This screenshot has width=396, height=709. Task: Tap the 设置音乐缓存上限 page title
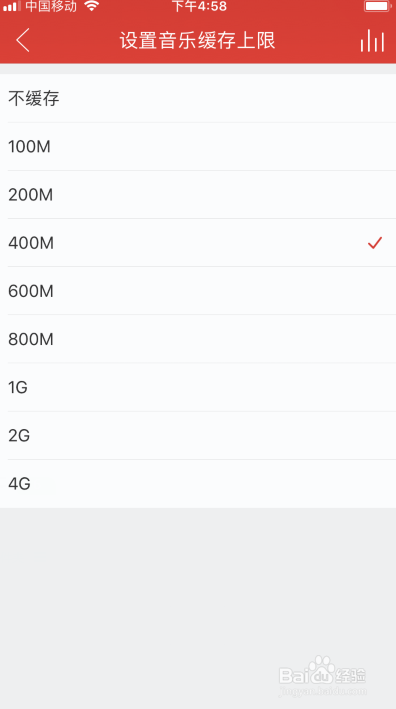(x=198, y=41)
